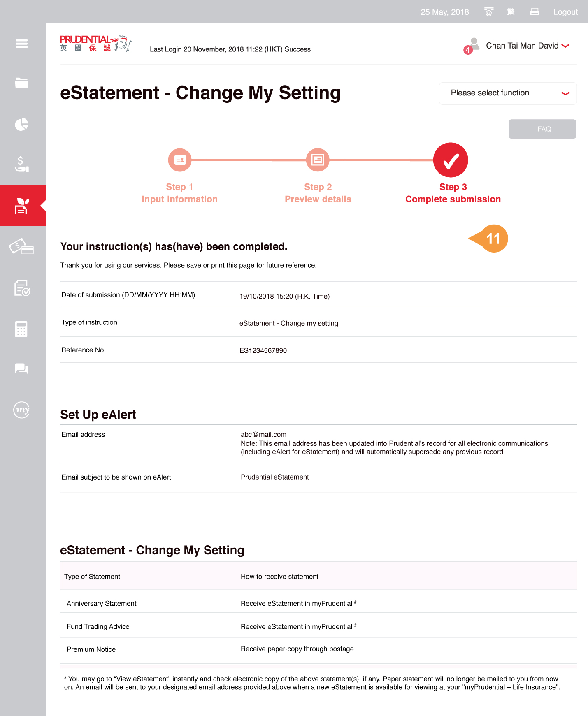Click the calculator icon in sidebar
The image size is (588, 716).
(x=21, y=329)
